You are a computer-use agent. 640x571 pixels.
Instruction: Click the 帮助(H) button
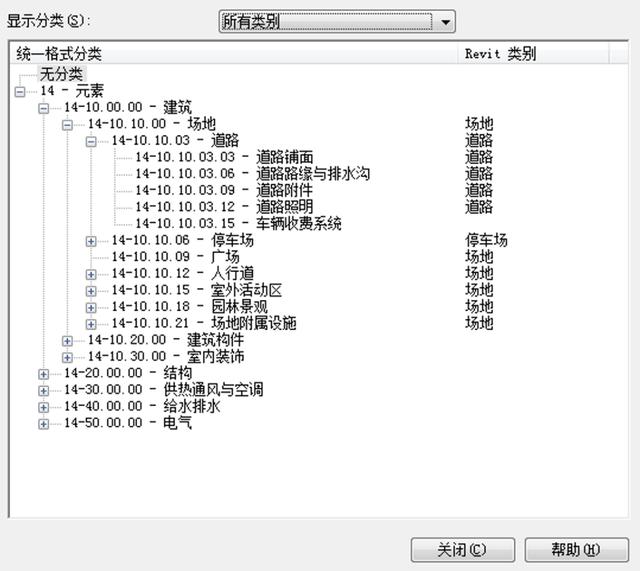point(576,550)
